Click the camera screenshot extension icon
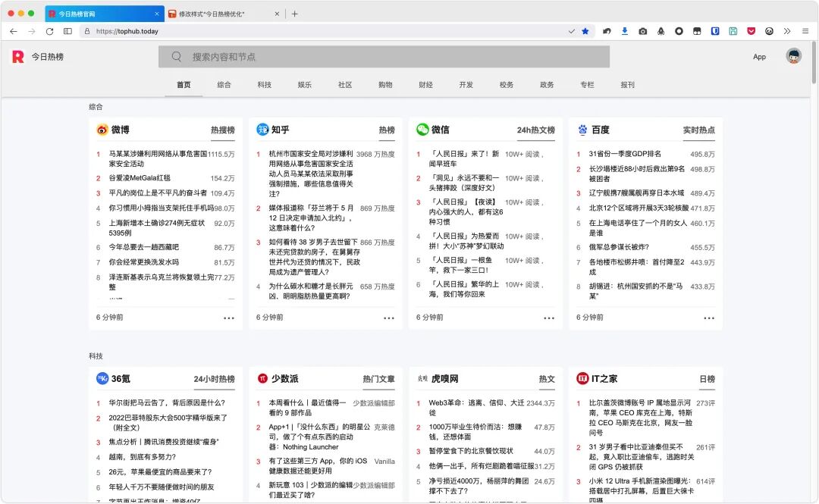 tap(643, 31)
